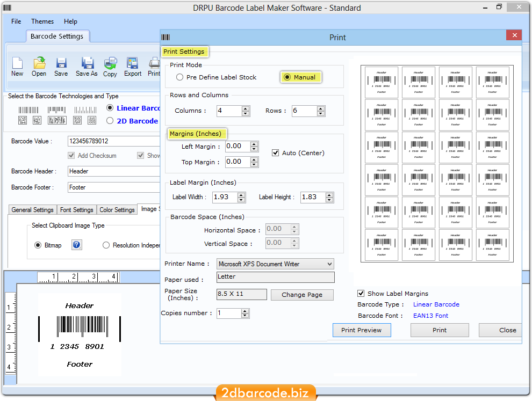Screen dimensions: 532x401
Task: Select the second 2D barcode sample icon
Action: pyautogui.click(x=37, y=120)
